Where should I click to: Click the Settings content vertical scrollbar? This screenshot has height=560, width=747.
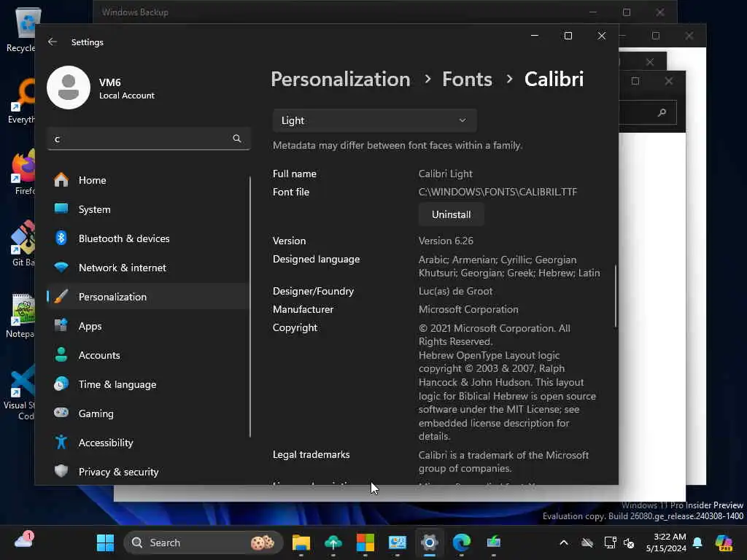[616, 296]
